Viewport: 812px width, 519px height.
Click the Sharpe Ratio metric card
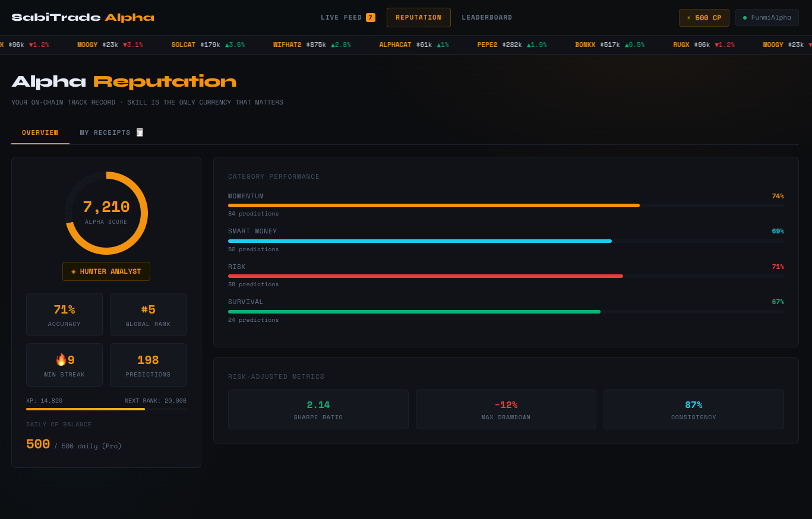pyautogui.click(x=318, y=409)
